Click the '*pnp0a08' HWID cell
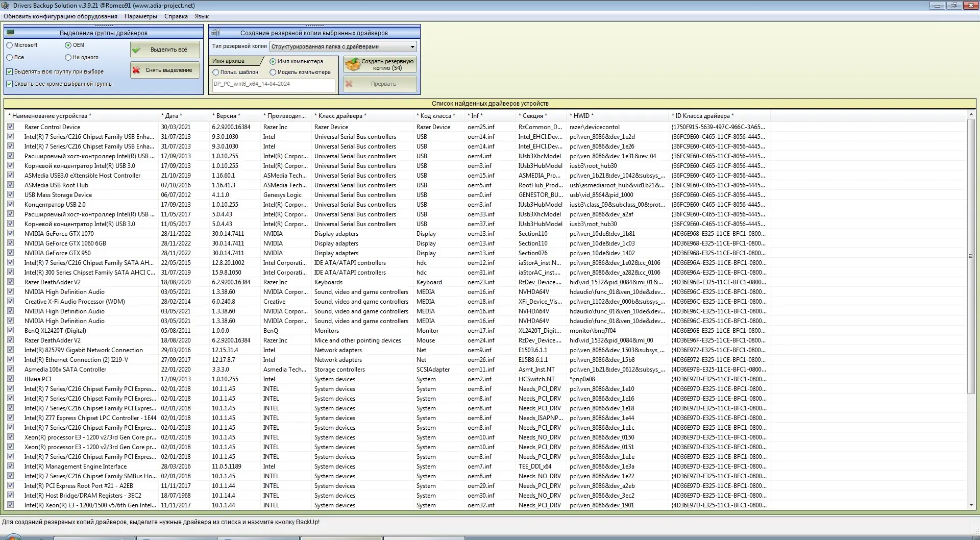The width and height of the screenshot is (980, 540). [x=582, y=379]
